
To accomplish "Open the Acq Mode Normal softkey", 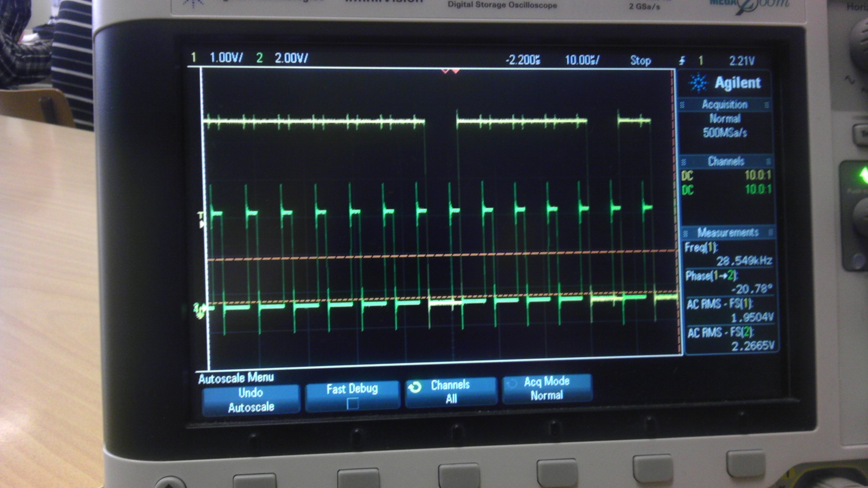I will pyautogui.click(x=547, y=388).
